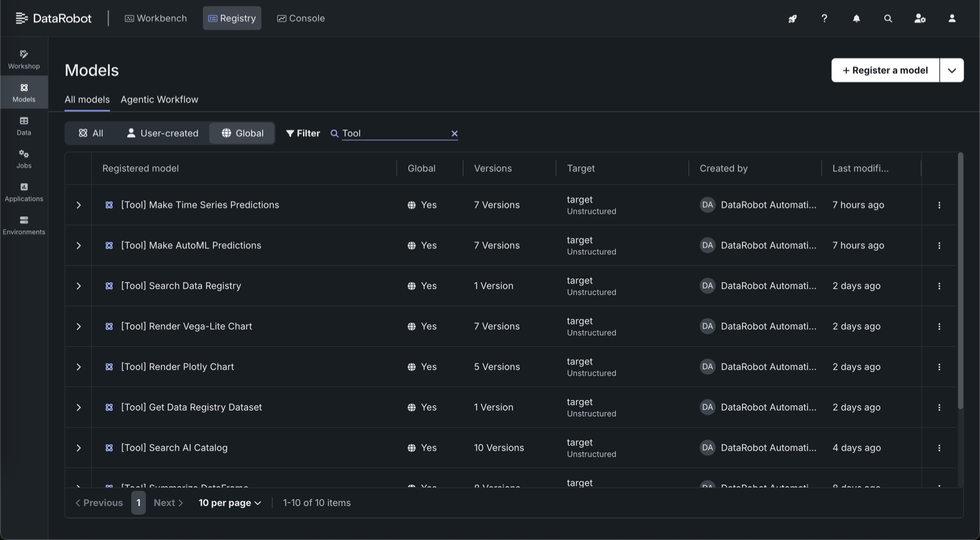Switch to User-created models filter
The height and width of the screenshot is (540, 980).
point(162,133)
